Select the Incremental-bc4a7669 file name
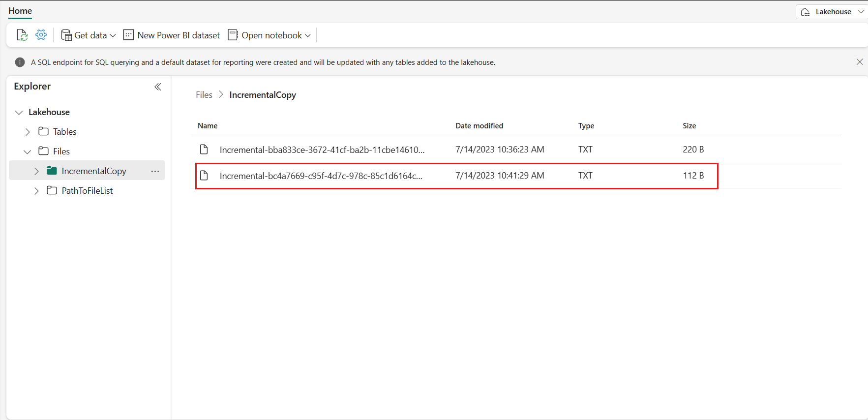The height and width of the screenshot is (420, 868). point(321,176)
